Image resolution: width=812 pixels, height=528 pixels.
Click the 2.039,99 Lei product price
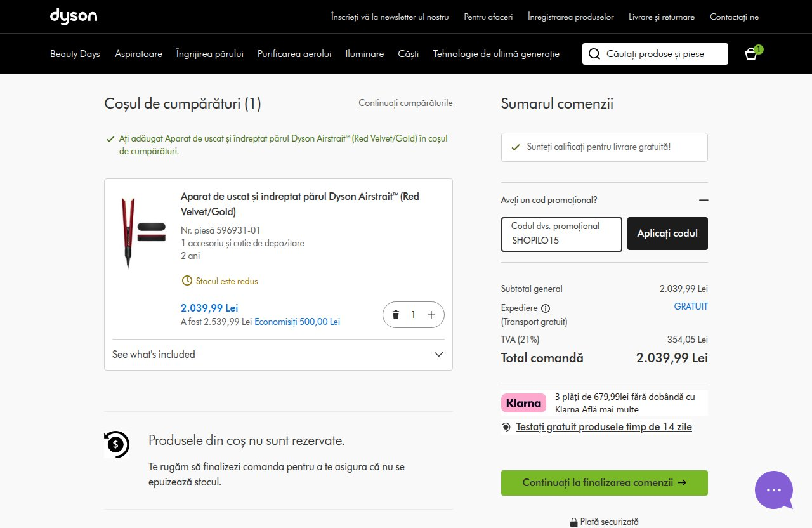[209, 308]
